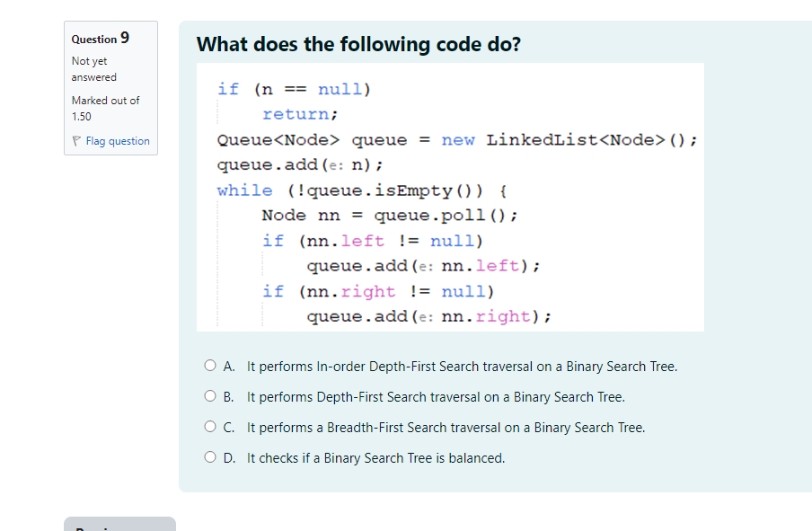
Task: Click the Question 9 info panel
Action: pyautogui.click(x=110, y=88)
